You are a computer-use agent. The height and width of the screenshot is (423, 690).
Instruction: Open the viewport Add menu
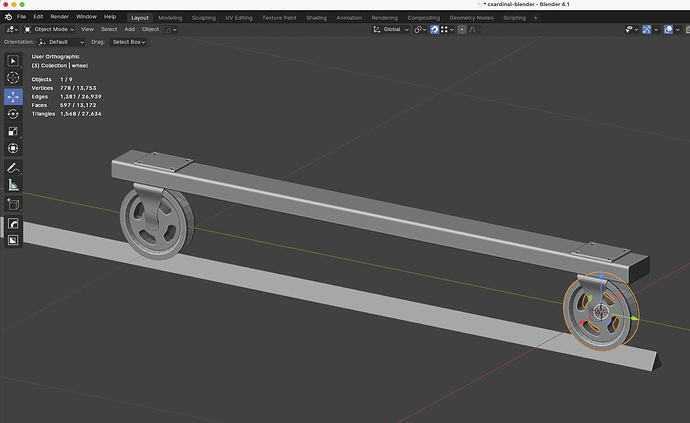129,29
